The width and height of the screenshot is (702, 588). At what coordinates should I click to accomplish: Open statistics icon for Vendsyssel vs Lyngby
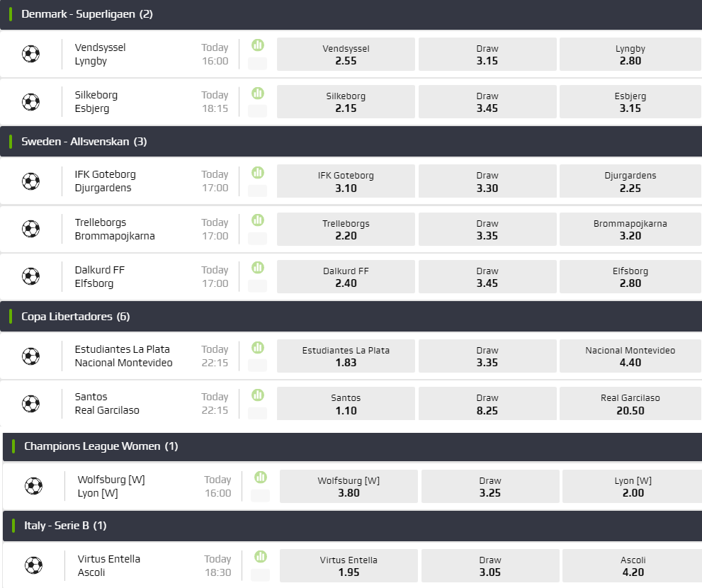258,45
